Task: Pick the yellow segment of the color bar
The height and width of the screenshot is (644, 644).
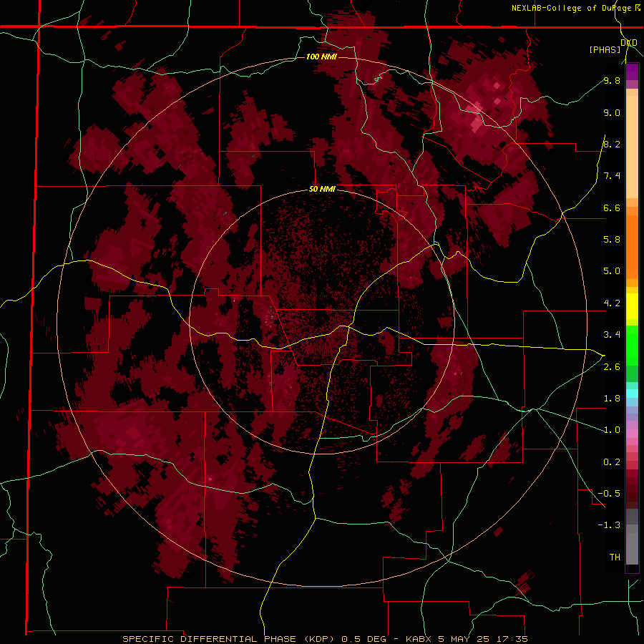Action: click(632, 306)
